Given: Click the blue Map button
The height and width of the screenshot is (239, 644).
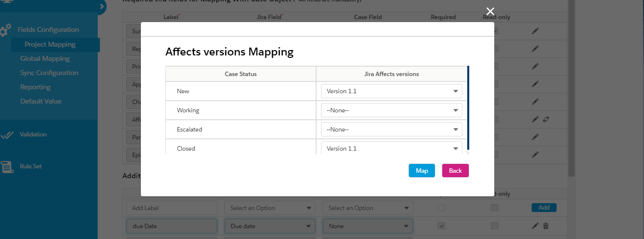Looking at the screenshot, I should [x=422, y=171].
